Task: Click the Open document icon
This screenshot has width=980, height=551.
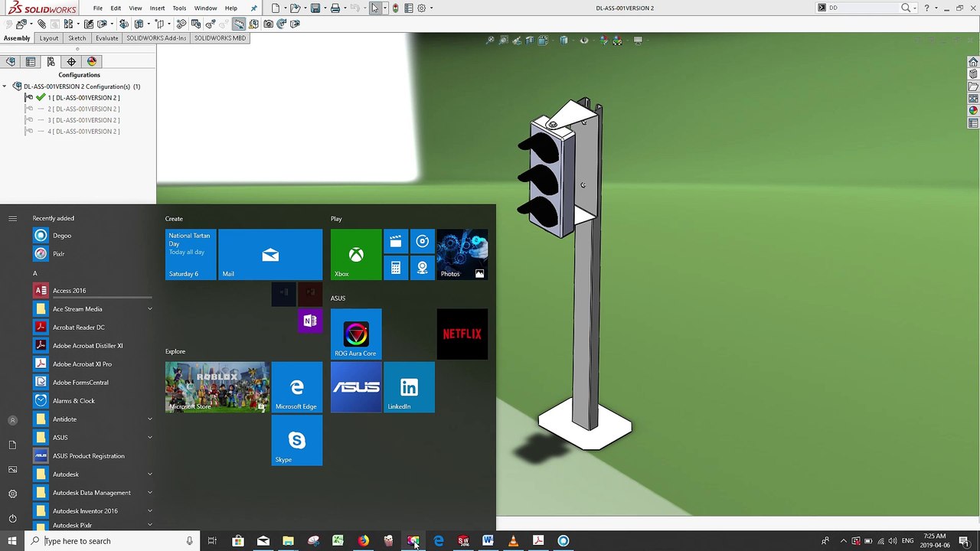Action: [x=295, y=8]
